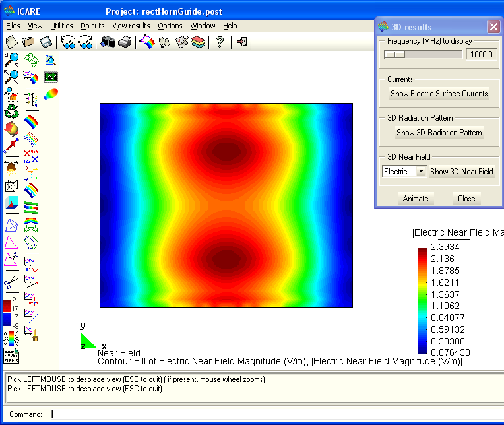Select the zoom in magnifier tool
This screenshot has width=504, height=425.
point(12,60)
